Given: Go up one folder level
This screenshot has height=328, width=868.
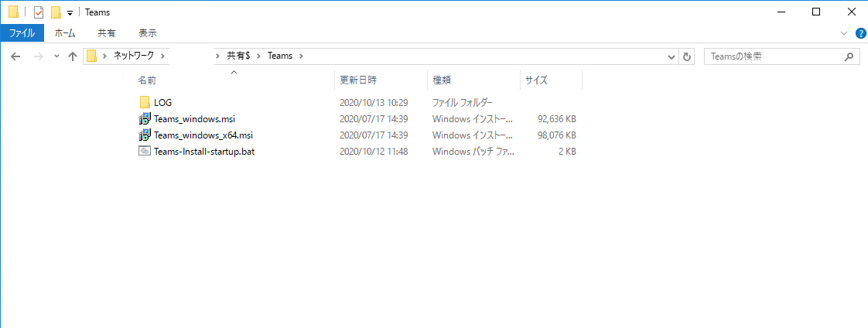Looking at the screenshot, I should (72, 56).
